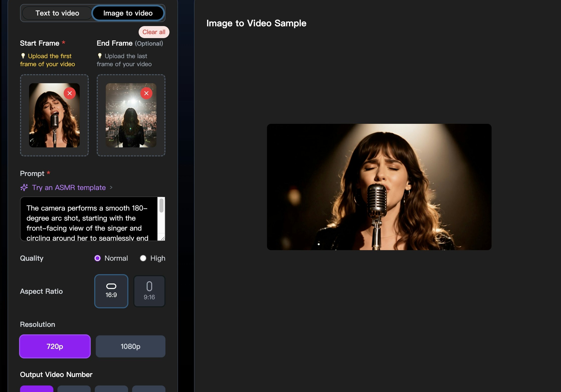Click the Clear all button
Image resolution: width=561 pixels, height=392 pixels.
click(154, 32)
